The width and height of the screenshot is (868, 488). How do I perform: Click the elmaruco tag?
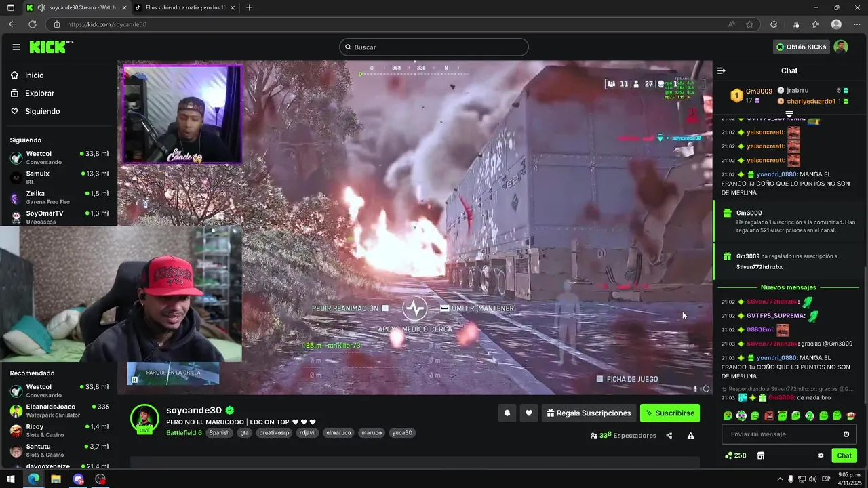point(338,432)
